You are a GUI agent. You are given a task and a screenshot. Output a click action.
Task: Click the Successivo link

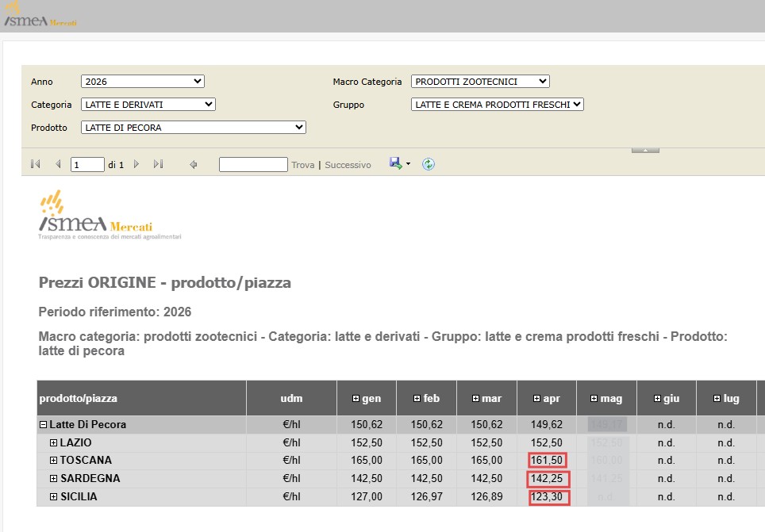(x=348, y=165)
